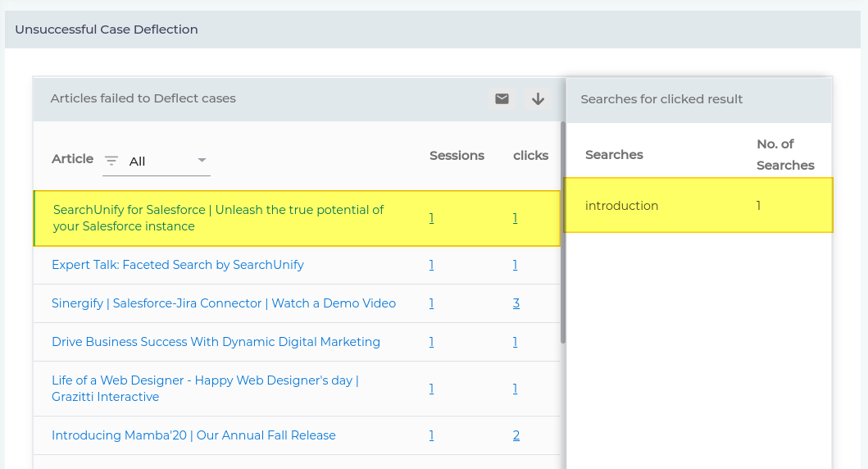This screenshot has width=868, height=469.
Task: Click the Sessions column header
Action: pyautogui.click(x=457, y=156)
